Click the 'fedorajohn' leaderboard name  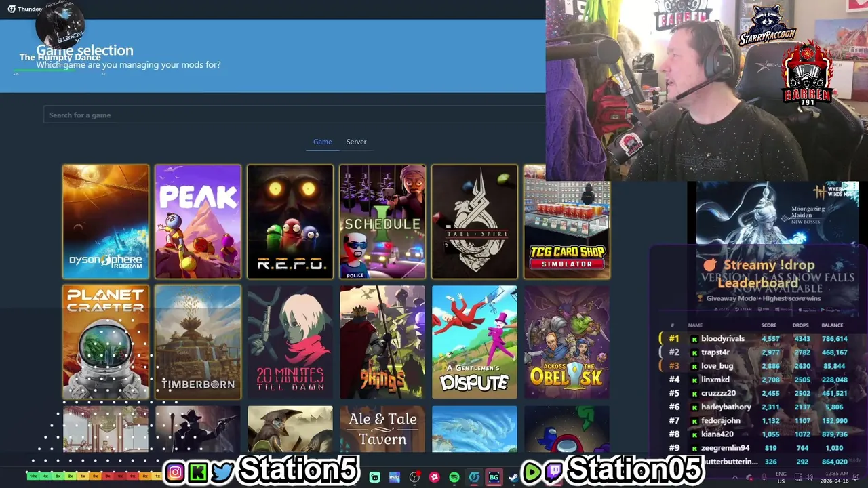click(x=721, y=420)
